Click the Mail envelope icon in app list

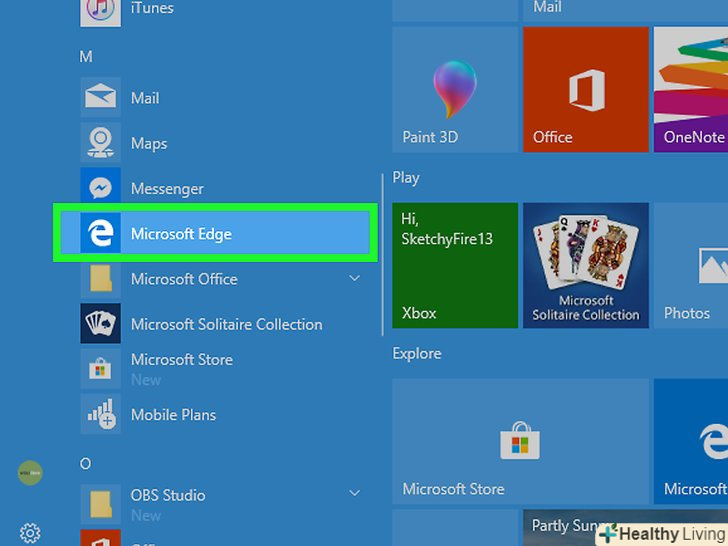click(100, 97)
